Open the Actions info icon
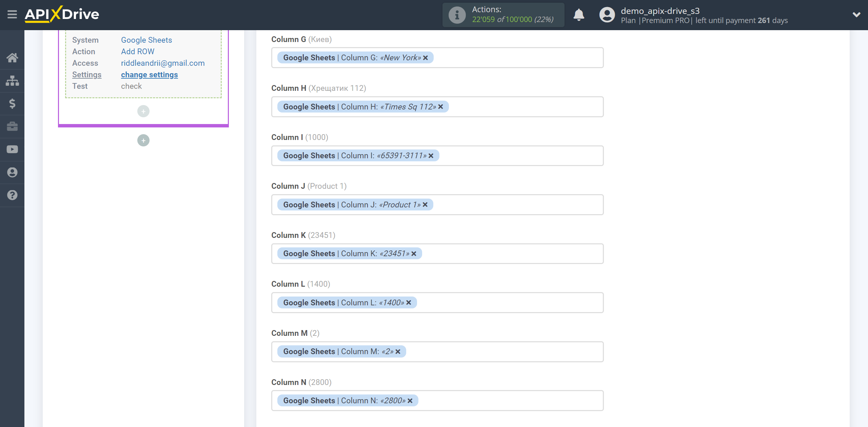The image size is (868, 427). [457, 15]
